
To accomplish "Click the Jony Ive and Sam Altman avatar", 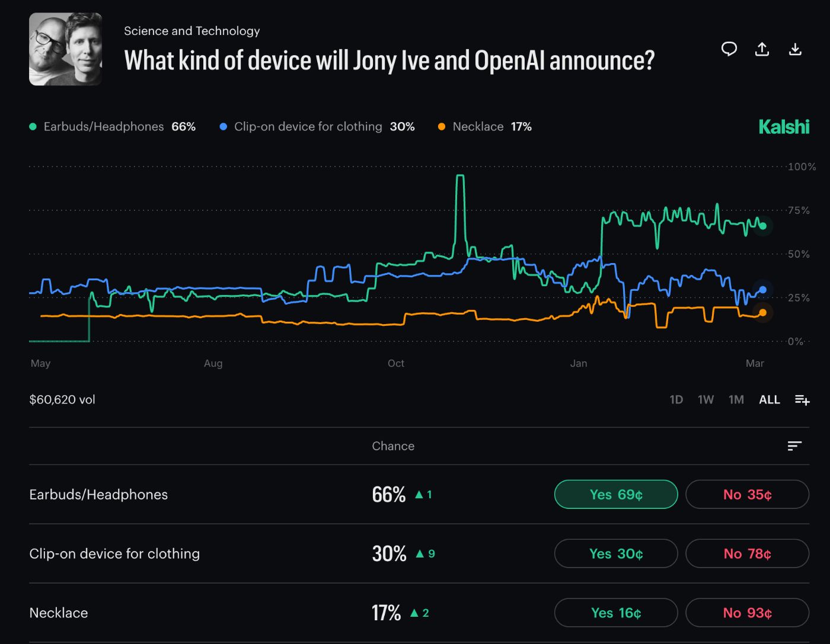I will (x=65, y=49).
